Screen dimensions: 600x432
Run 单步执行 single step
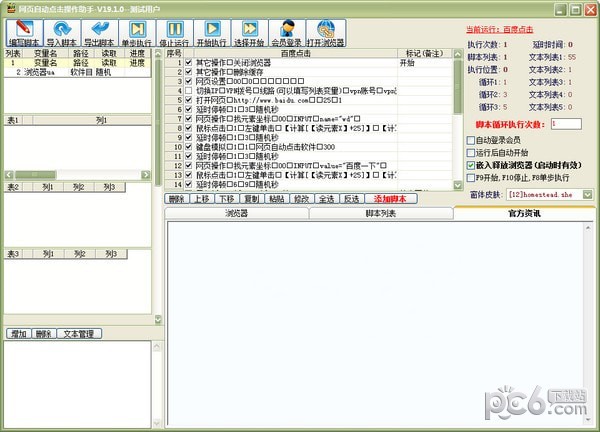pyautogui.click(x=137, y=33)
